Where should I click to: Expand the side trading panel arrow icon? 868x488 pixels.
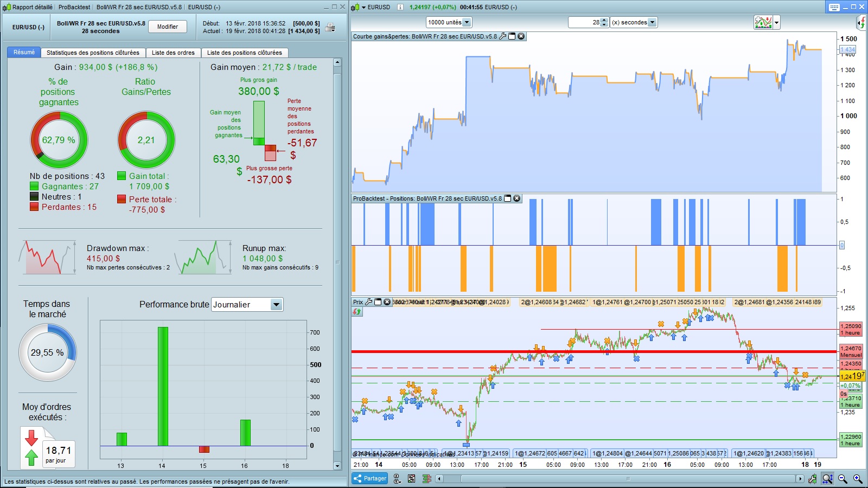[x=861, y=22]
